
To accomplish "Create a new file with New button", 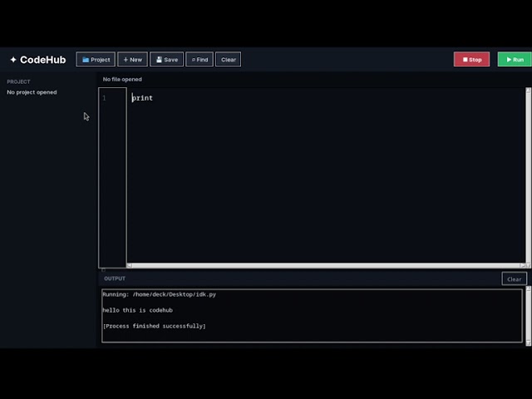I will 133,59.
